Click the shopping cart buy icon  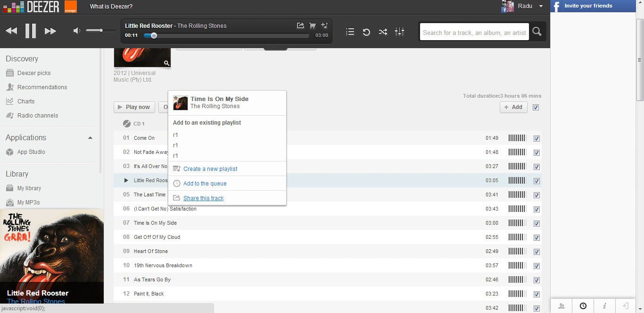coord(312,25)
